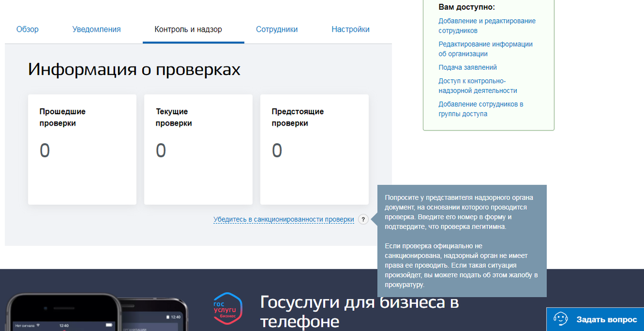Image resolution: width=644 pixels, height=331 pixels.
Task: Click the Госуслуги для бизнеса в телефоне heading
Action: pyautogui.click(x=359, y=311)
